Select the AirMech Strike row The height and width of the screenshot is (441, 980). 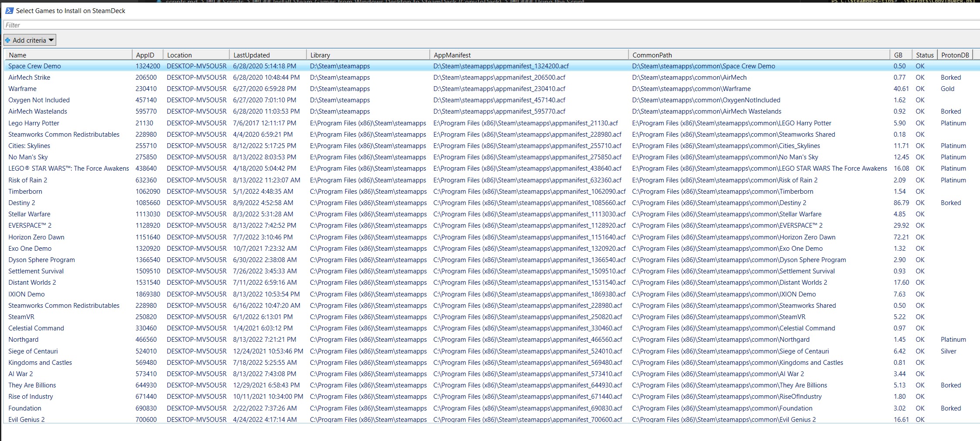tap(492, 77)
